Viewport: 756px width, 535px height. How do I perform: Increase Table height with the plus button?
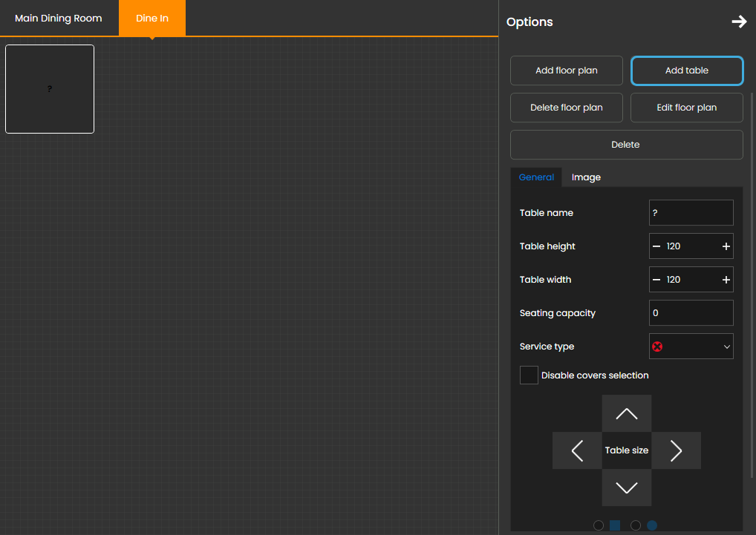coord(726,246)
